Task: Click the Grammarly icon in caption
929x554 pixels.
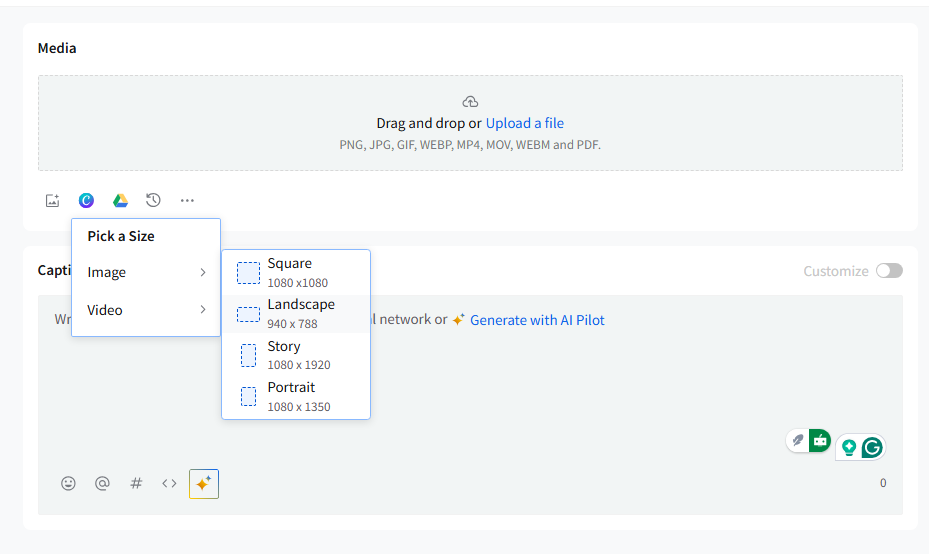Action: 872,447
